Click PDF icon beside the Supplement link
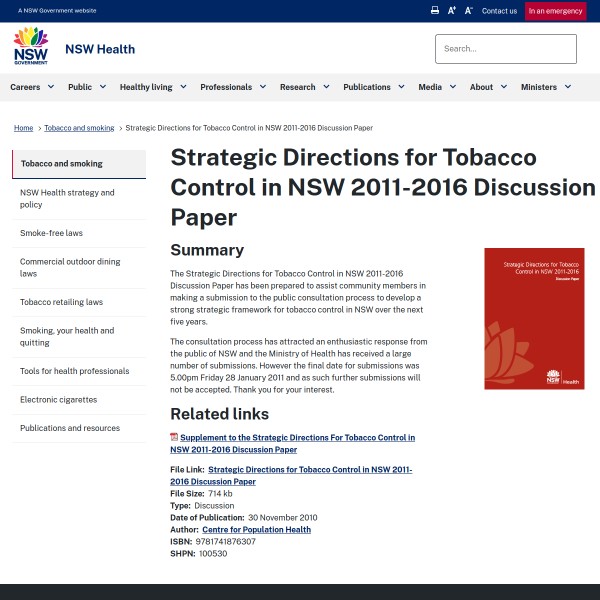 point(174,437)
